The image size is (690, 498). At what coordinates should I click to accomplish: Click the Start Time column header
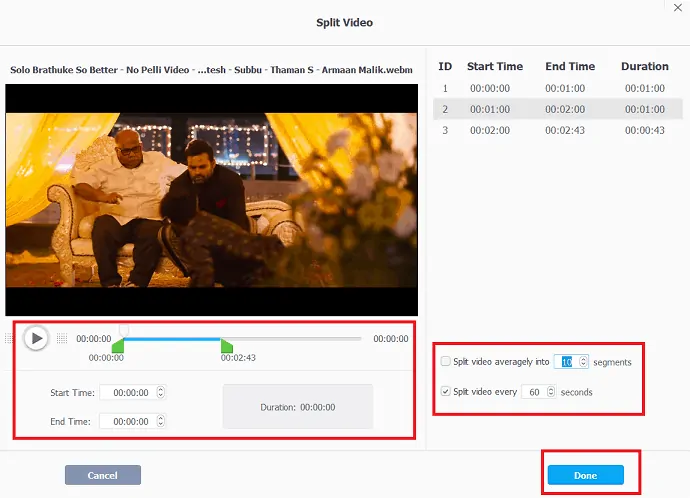coord(495,66)
